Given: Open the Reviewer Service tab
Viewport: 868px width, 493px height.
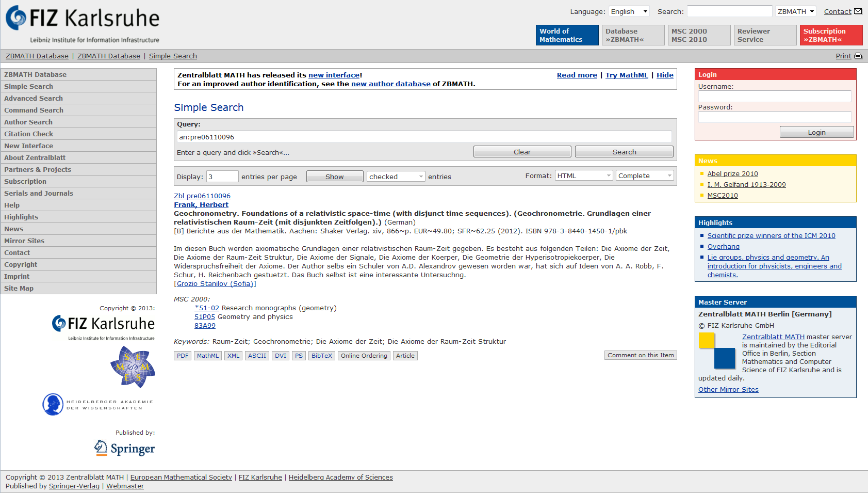Looking at the screenshot, I should tap(765, 35).
